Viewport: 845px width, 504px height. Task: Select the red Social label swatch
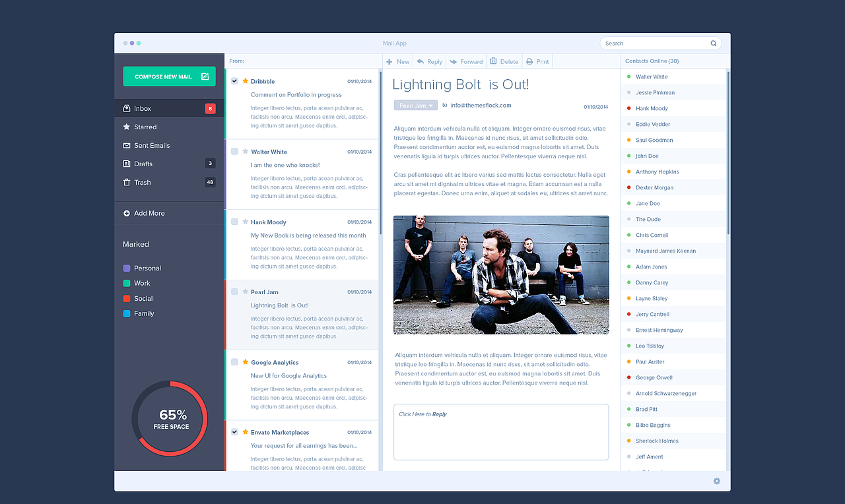click(x=127, y=298)
